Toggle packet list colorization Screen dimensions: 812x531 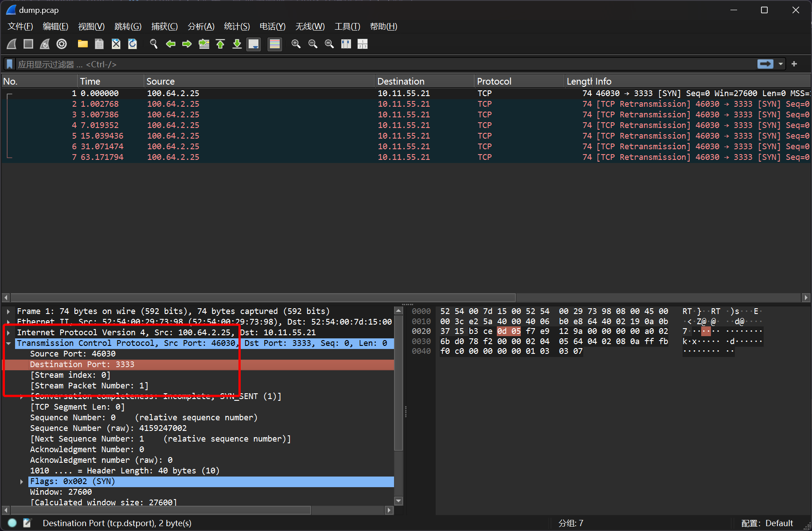(275, 44)
